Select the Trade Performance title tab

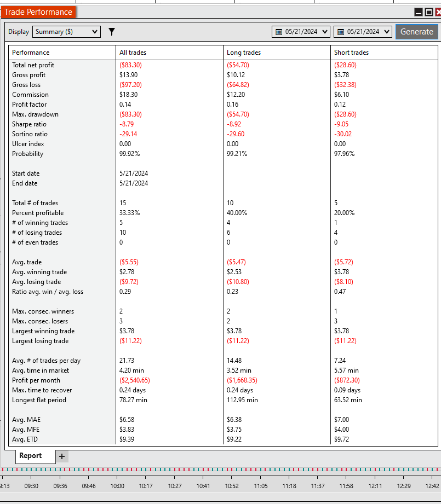pos(38,12)
